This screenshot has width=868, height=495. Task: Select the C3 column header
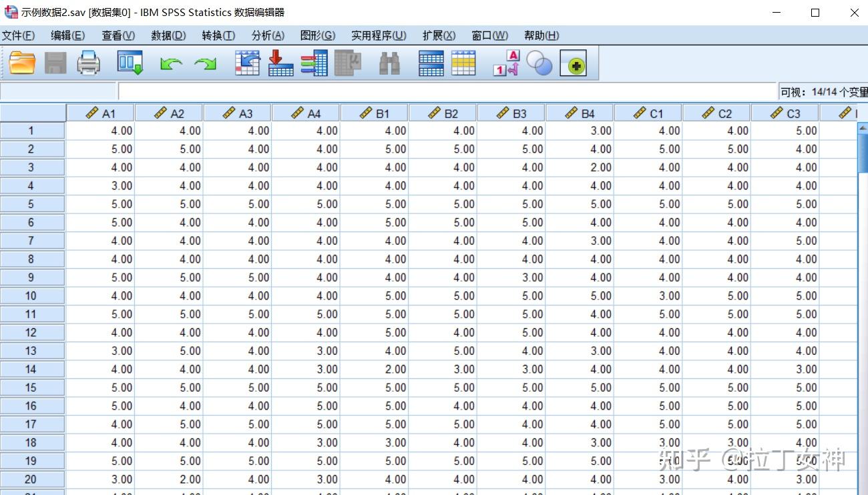point(785,113)
